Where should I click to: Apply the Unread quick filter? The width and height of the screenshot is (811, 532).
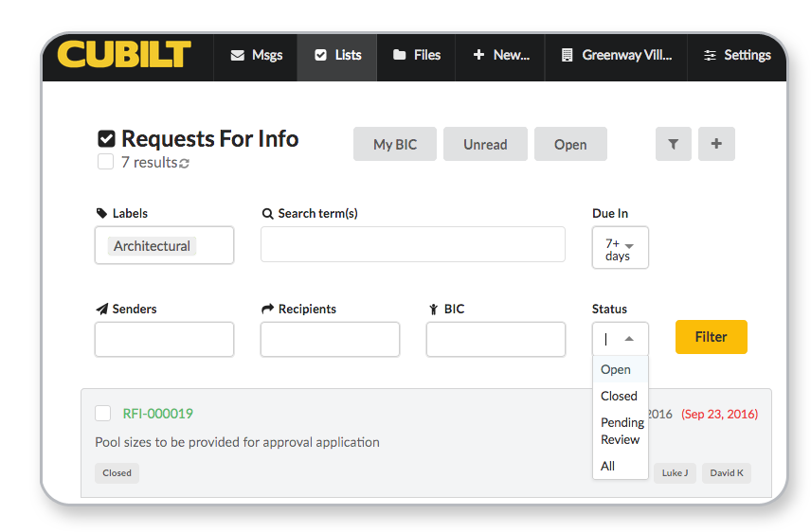tap(485, 144)
